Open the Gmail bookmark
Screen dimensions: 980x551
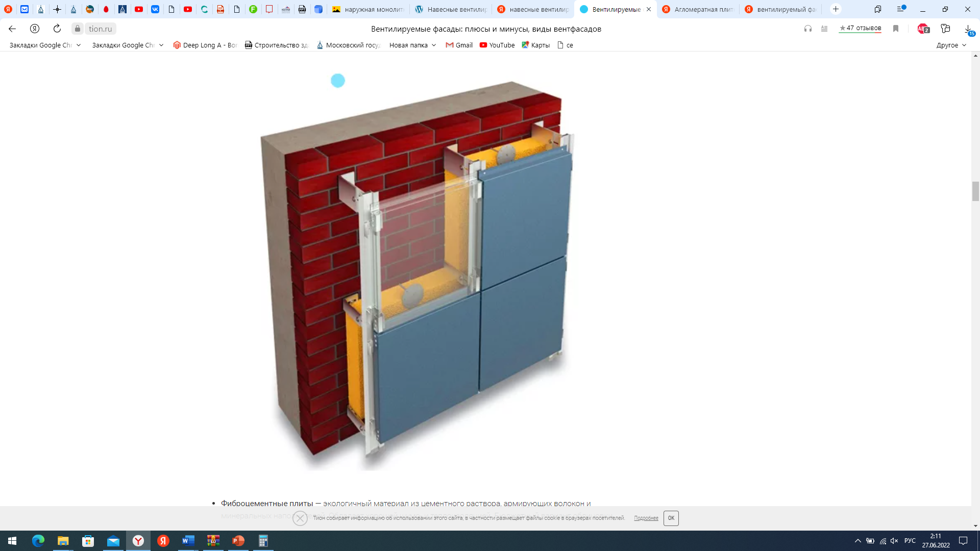pyautogui.click(x=459, y=45)
